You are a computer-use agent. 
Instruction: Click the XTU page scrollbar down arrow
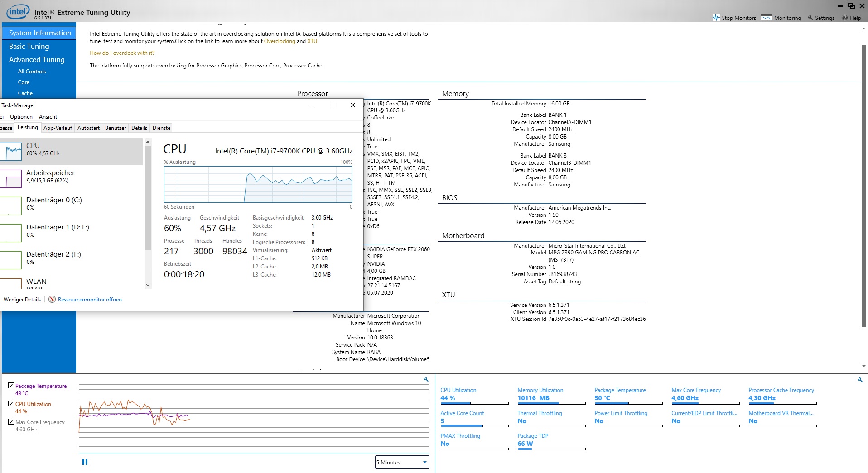pyautogui.click(x=864, y=366)
